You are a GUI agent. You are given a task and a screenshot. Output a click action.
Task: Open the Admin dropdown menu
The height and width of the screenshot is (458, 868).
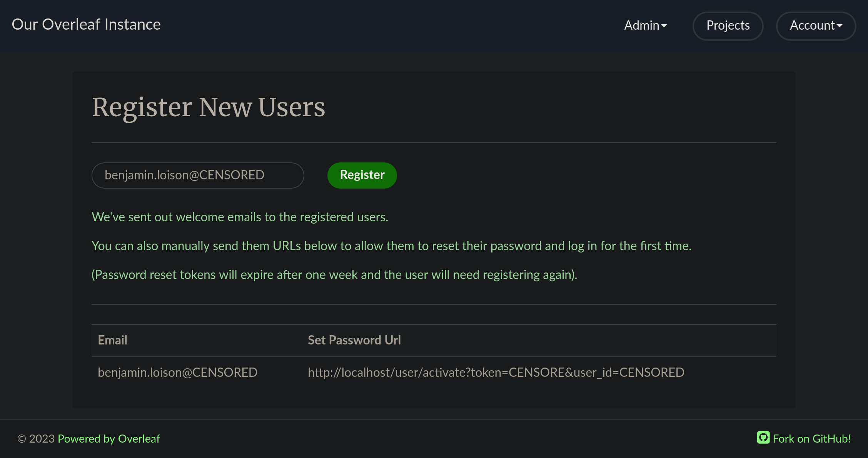tap(645, 25)
